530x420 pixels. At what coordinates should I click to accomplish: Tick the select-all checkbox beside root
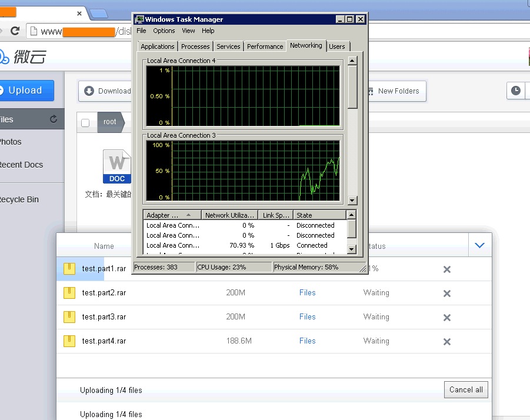click(85, 123)
